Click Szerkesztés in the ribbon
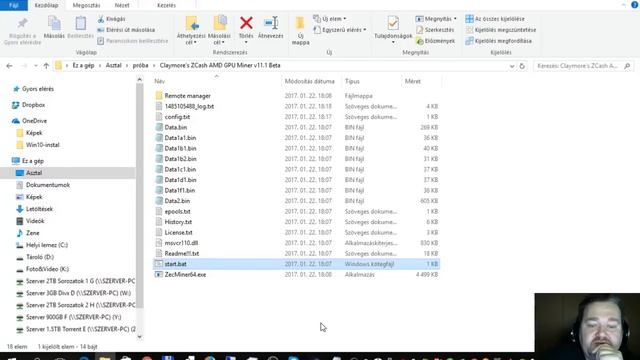The image size is (640, 360). pos(435,30)
